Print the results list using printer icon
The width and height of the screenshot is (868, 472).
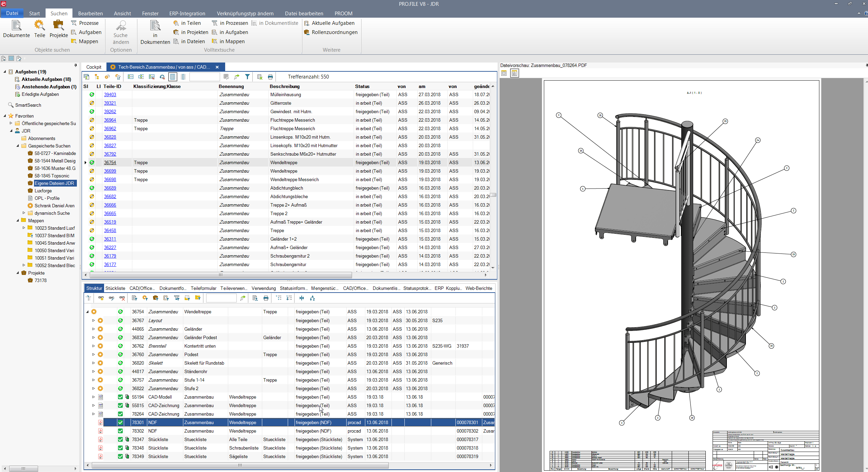coord(270,77)
